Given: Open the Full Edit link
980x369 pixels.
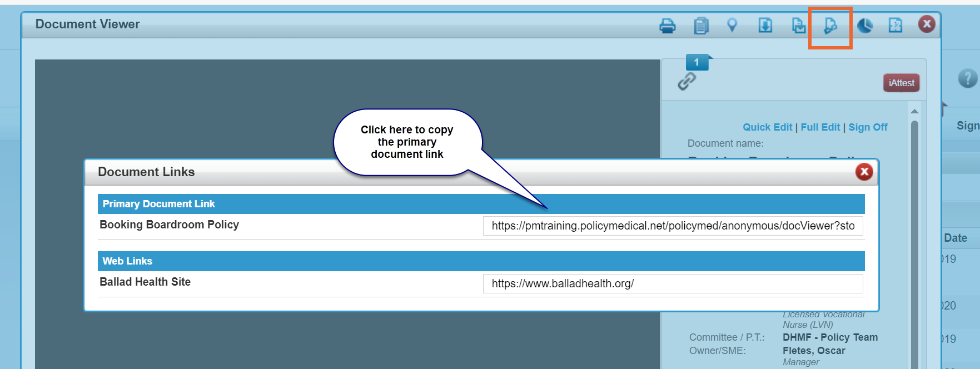Looking at the screenshot, I should tap(820, 127).
